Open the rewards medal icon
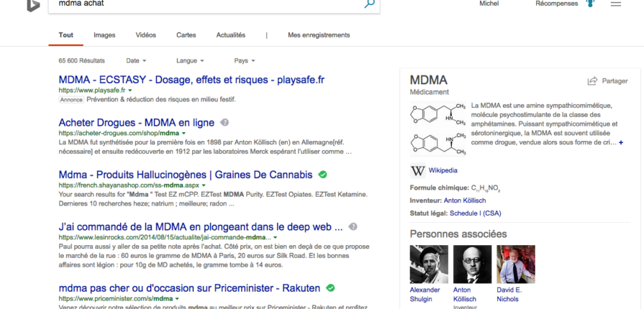 click(590, 4)
